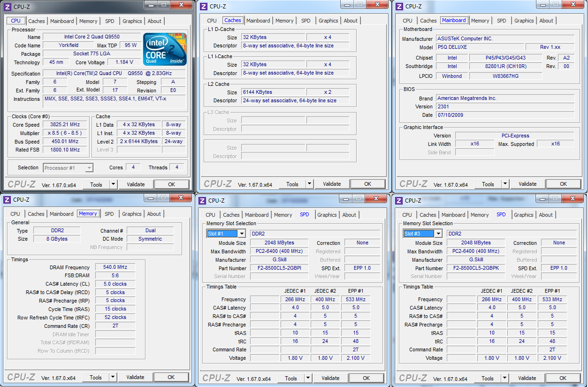Click the memory size value '8 GBytes'

coord(56,239)
